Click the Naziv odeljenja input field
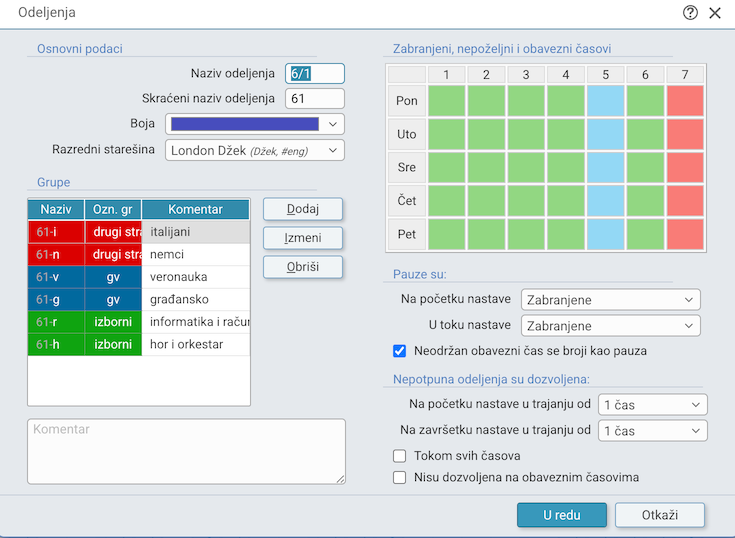Viewport: 735px width, 538px height. 315,74
